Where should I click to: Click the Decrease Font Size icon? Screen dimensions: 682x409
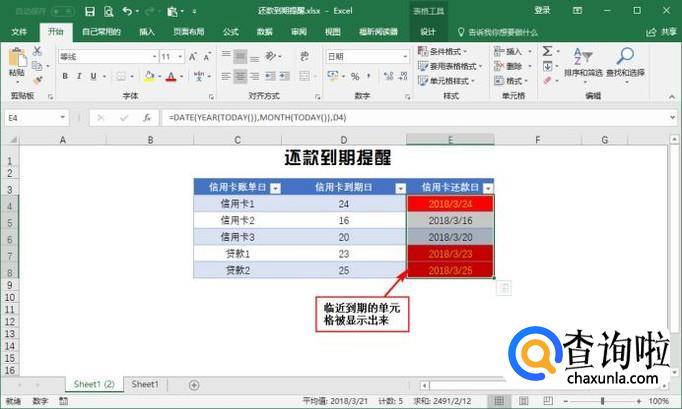pos(207,57)
